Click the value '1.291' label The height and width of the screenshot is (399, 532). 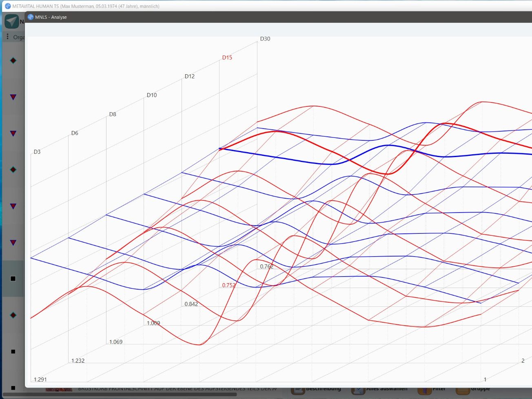pos(40,379)
